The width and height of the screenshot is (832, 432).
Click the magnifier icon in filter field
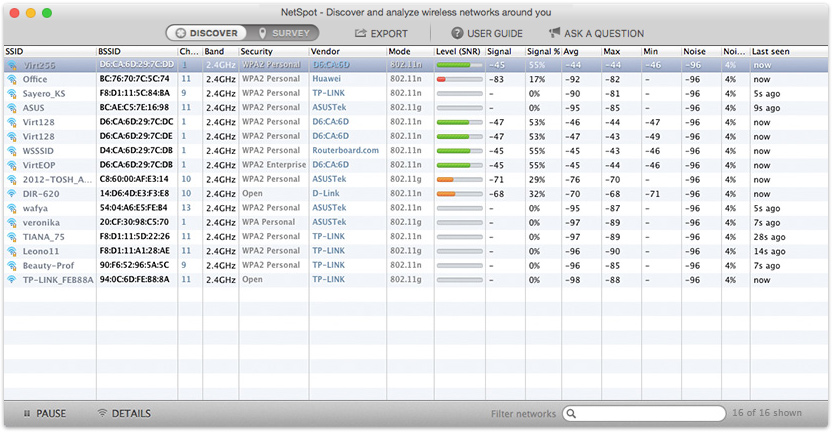pos(571,413)
